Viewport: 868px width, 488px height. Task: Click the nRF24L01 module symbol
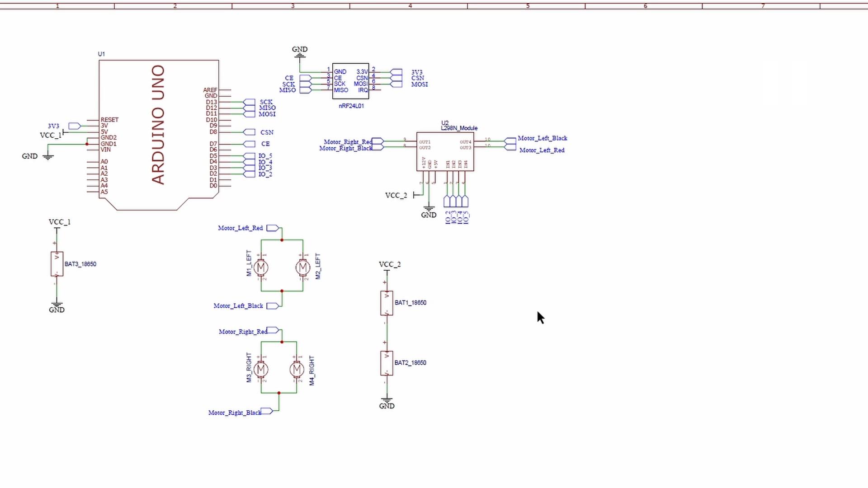351,81
